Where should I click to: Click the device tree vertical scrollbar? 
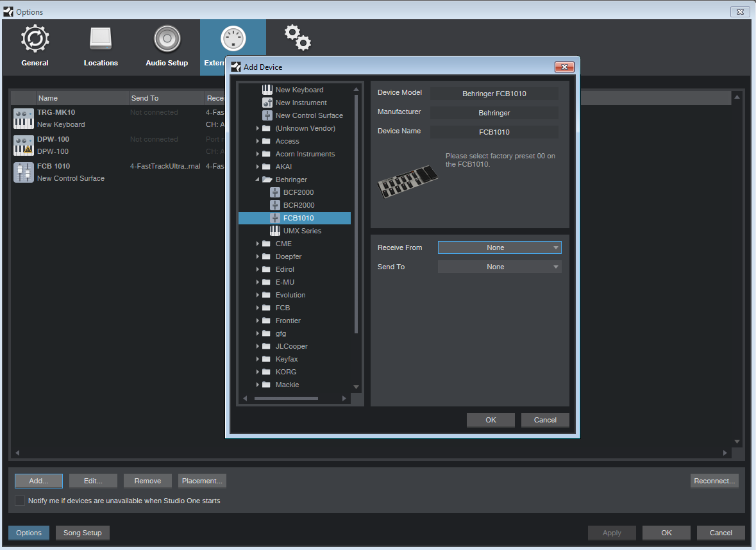(x=357, y=215)
